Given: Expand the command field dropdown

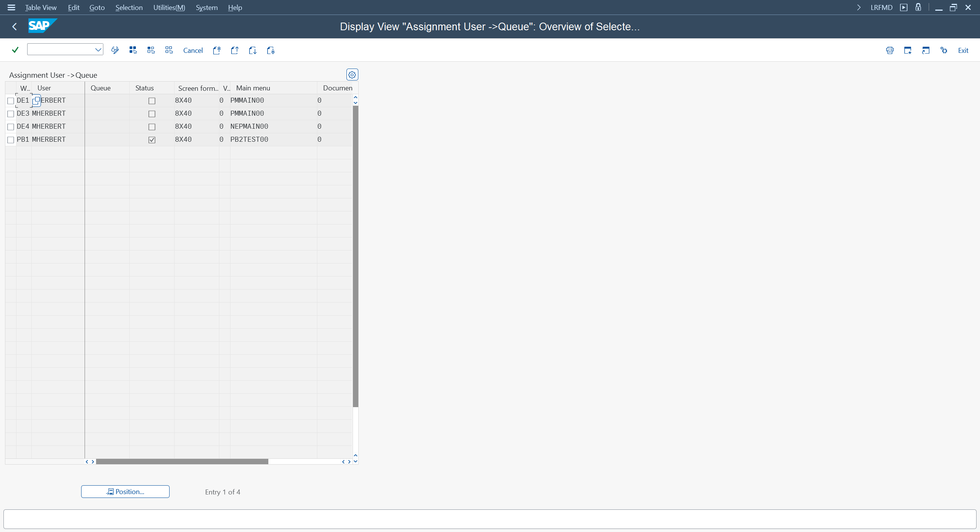Looking at the screenshot, I should (98, 49).
